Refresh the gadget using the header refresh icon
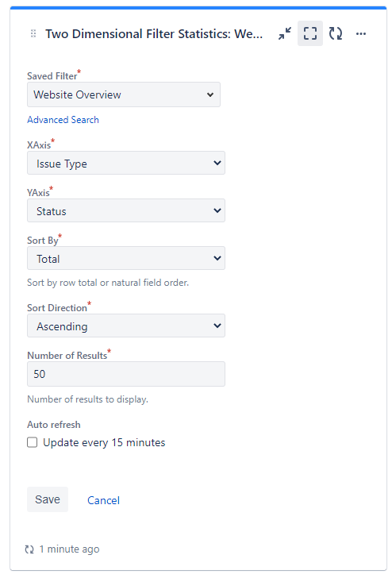The image size is (392, 578). [x=336, y=33]
